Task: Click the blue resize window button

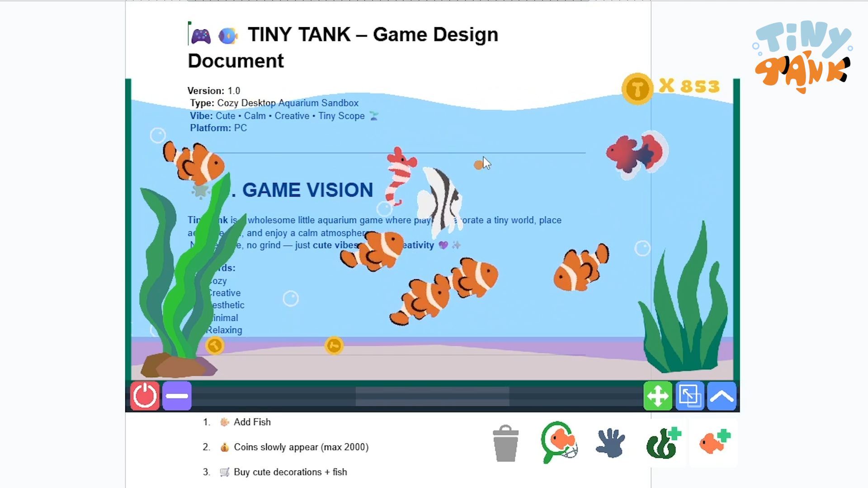Action: [x=689, y=396]
